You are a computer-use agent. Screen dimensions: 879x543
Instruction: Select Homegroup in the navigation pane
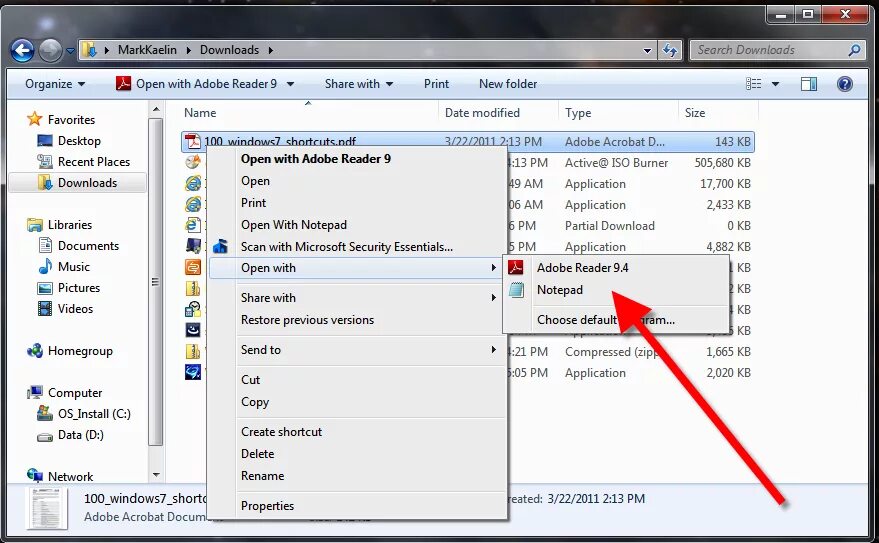click(x=80, y=351)
